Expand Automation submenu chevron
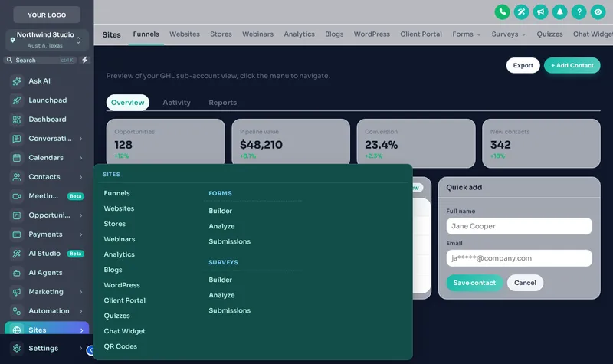Viewport: 613px width, 364px height. pos(81,311)
